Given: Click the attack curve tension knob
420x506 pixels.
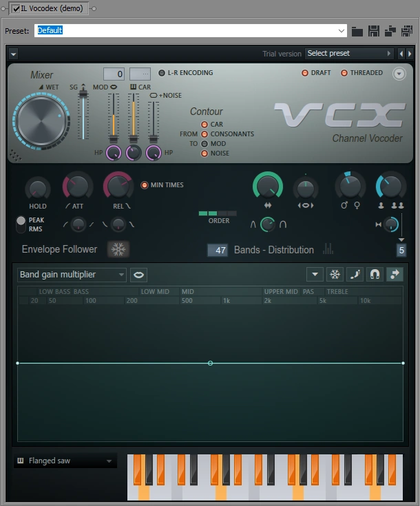Looking at the screenshot, I should pos(78,224).
